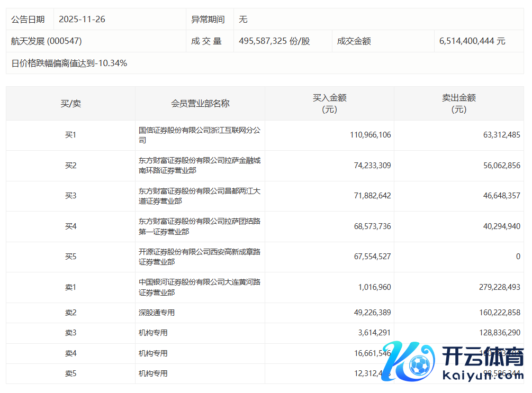The height and width of the screenshot is (393, 532).
Task: Select 东方财富证券拉萨团结路第一 branch name
Action: 199,226
